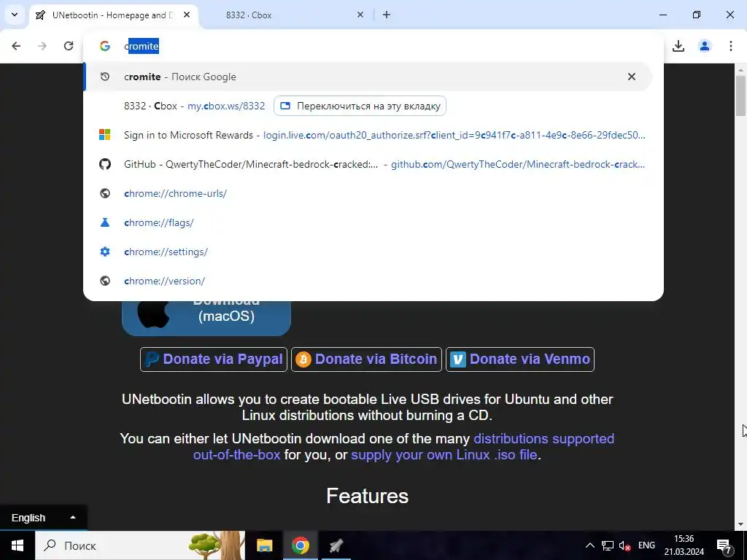Click the gear icon next to chrome://settings/

point(105,252)
